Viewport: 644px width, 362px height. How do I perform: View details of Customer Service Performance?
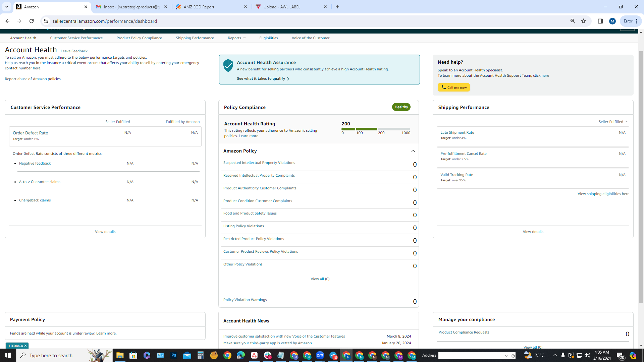(x=105, y=232)
